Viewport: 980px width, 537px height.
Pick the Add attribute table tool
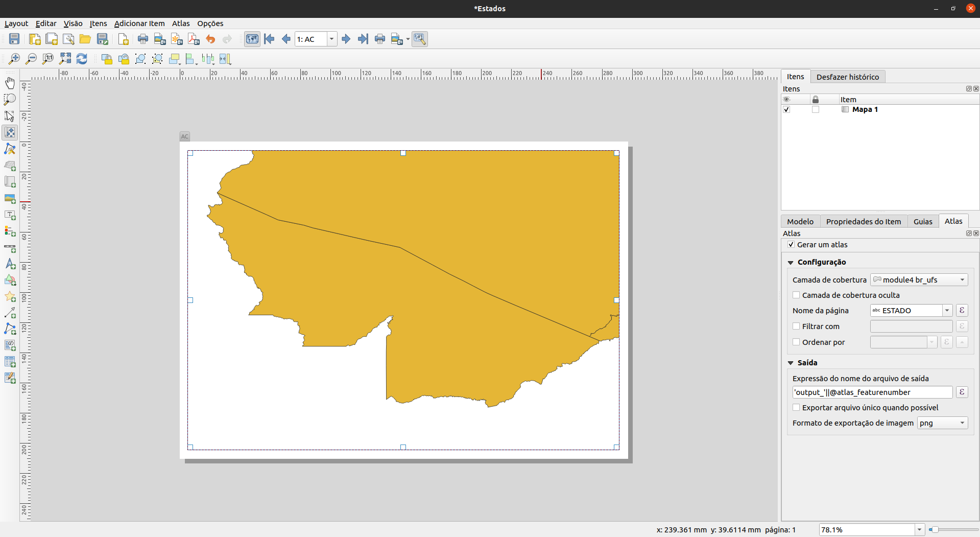[x=10, y=362]
